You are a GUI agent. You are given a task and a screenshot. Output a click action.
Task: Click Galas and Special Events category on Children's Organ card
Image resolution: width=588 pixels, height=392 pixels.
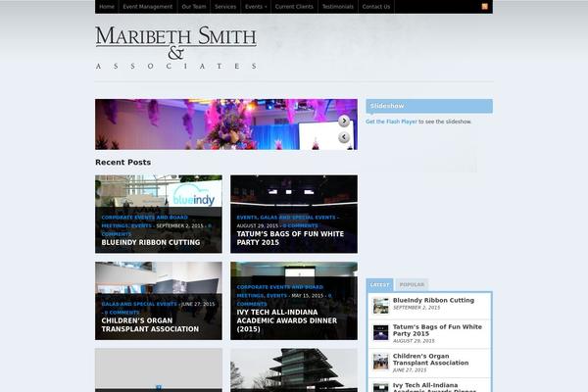[139, 304]
